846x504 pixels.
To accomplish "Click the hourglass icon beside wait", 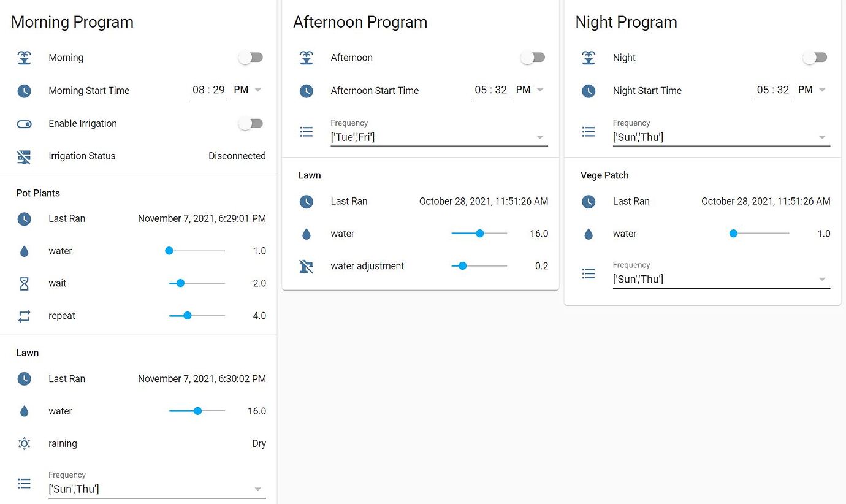I will 24,283.
